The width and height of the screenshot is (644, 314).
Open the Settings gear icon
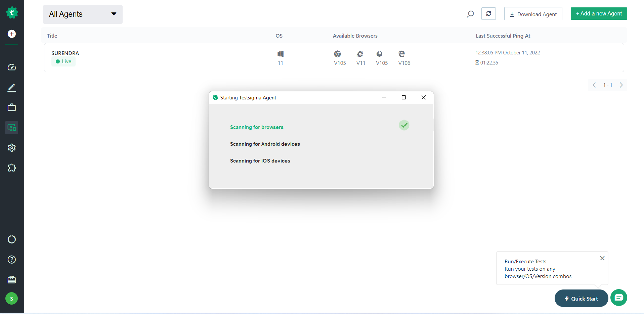click(x=12, y=148)
